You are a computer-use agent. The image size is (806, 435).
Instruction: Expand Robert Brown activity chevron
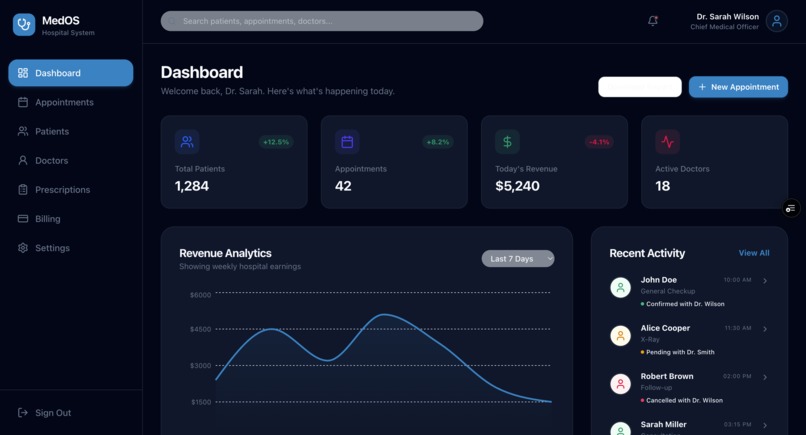(765, 377)
